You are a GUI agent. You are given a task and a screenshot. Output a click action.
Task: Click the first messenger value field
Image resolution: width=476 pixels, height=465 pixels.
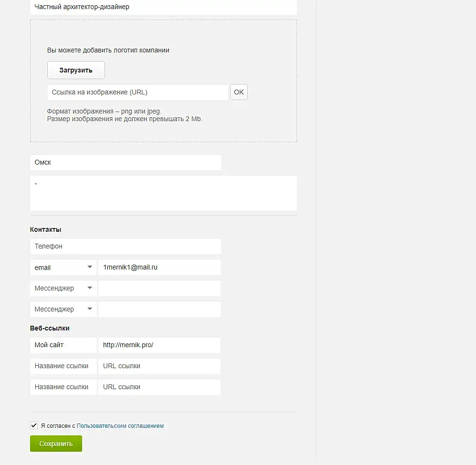pyautogui.click(x=159, y=289)
